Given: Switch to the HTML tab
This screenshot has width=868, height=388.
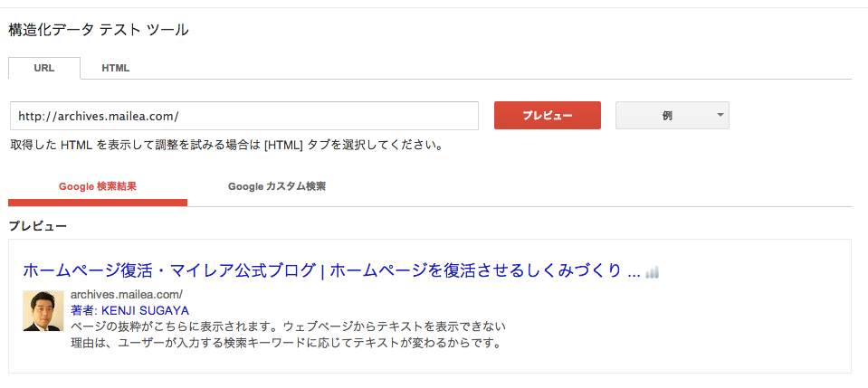Looking at the screenshot, I should coord(116,68).
